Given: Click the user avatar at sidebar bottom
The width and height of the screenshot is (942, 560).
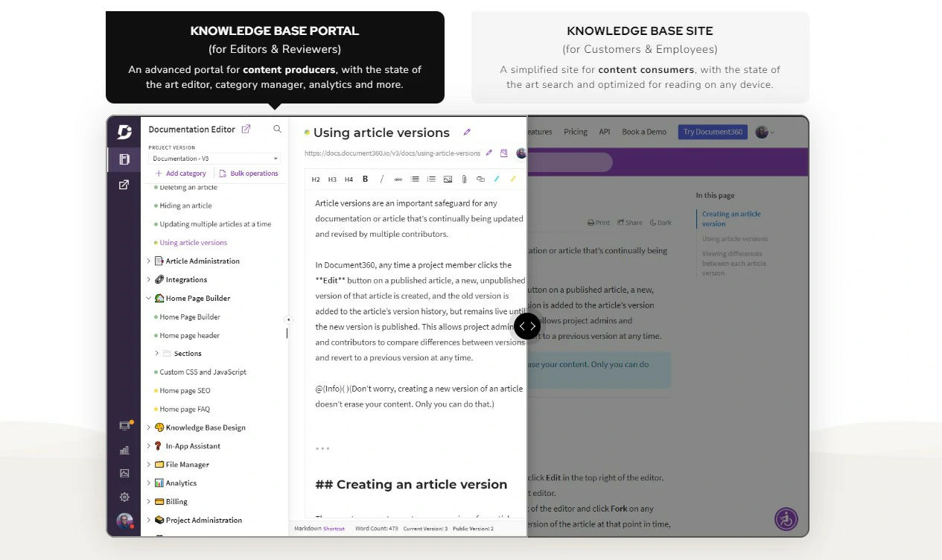Looking at the screenshot, I should (x=124, y=521).
